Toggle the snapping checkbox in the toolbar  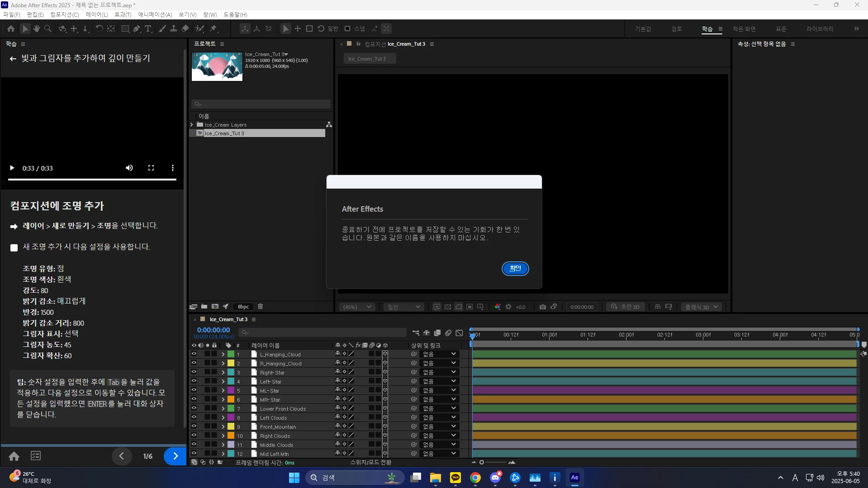click(x=347, y=28)
